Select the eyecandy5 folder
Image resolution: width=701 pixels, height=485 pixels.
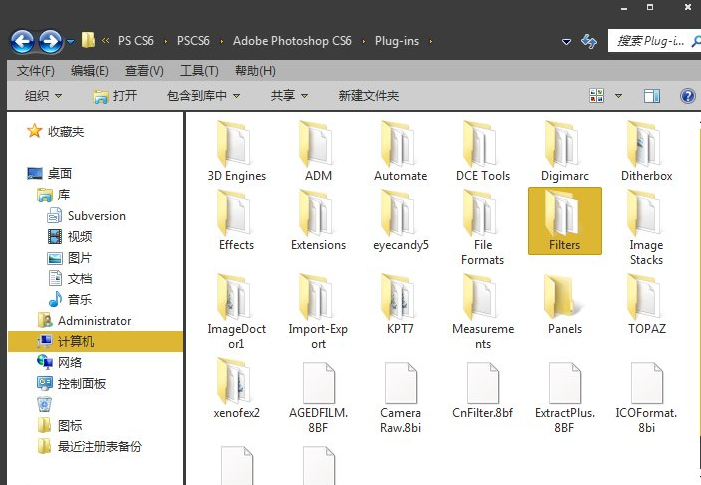tap(401, 220)
